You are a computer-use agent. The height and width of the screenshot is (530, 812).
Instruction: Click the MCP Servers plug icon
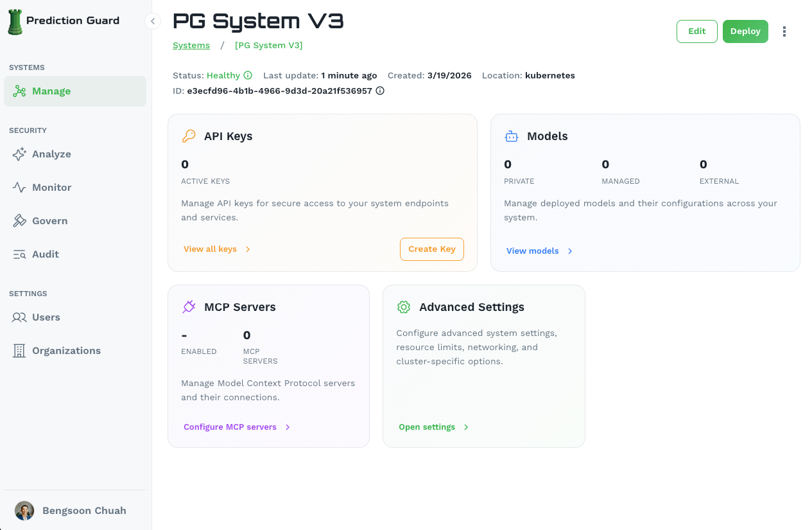pyautogui.click(x=189, y=306)
